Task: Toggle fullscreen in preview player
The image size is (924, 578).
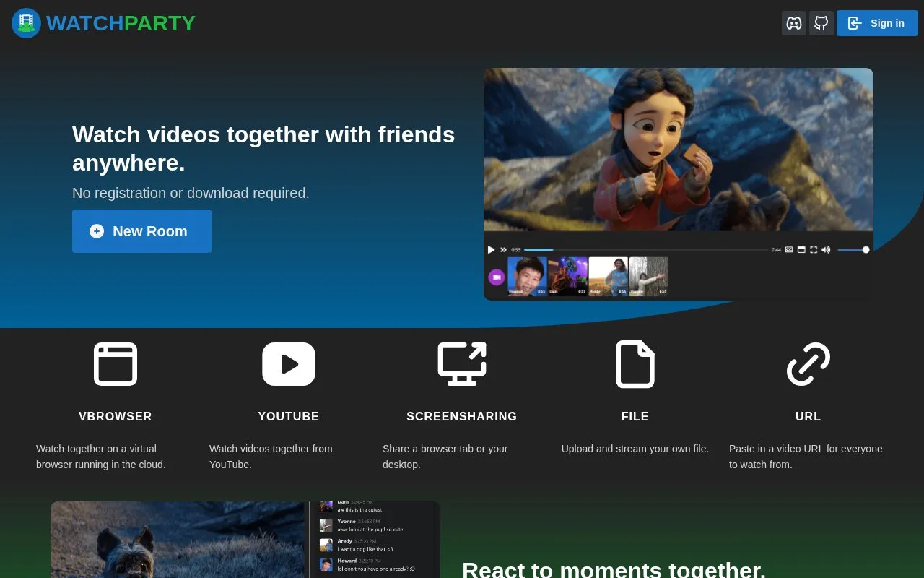Action: coord(814,250)
